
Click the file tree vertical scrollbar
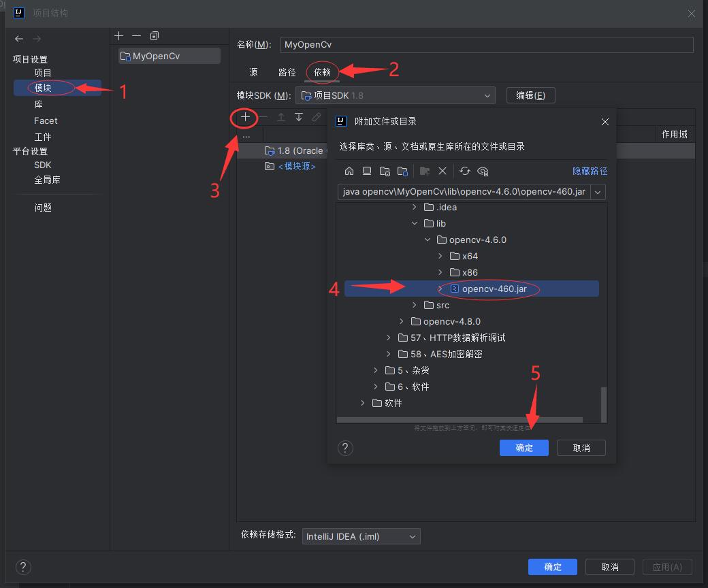tap(604, 404)
